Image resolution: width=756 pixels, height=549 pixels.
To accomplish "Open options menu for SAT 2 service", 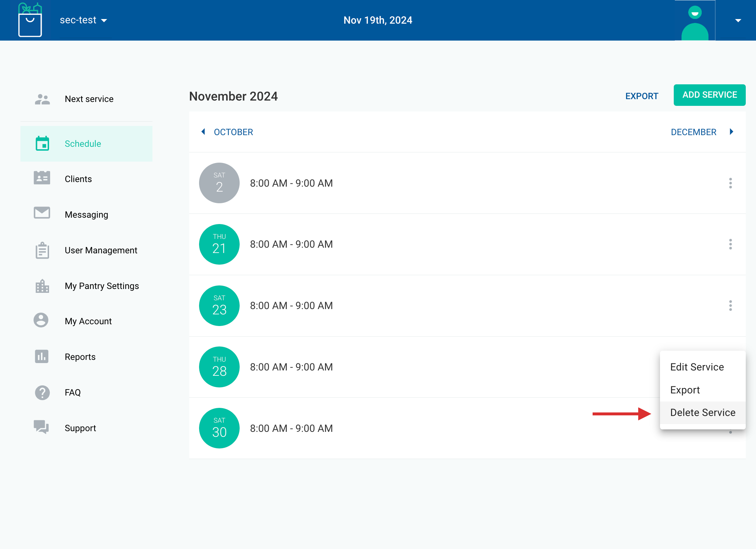I will coord(731,183).
